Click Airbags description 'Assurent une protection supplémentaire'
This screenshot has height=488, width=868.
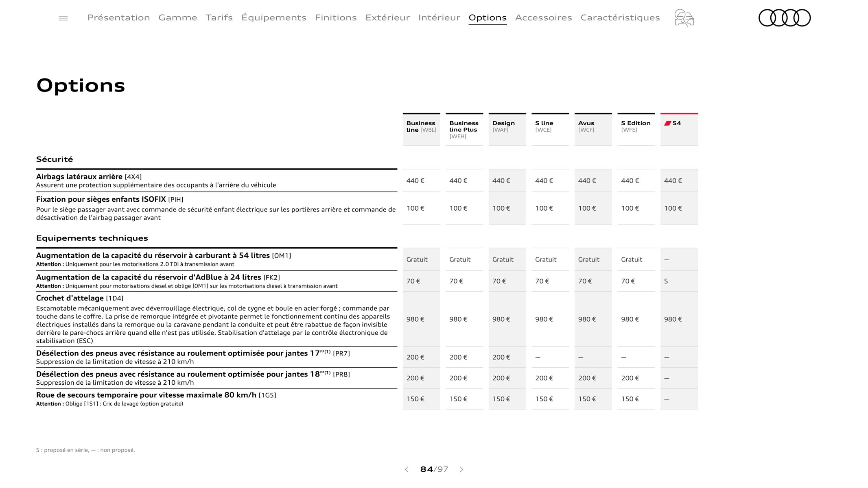(x=156, y=185)
